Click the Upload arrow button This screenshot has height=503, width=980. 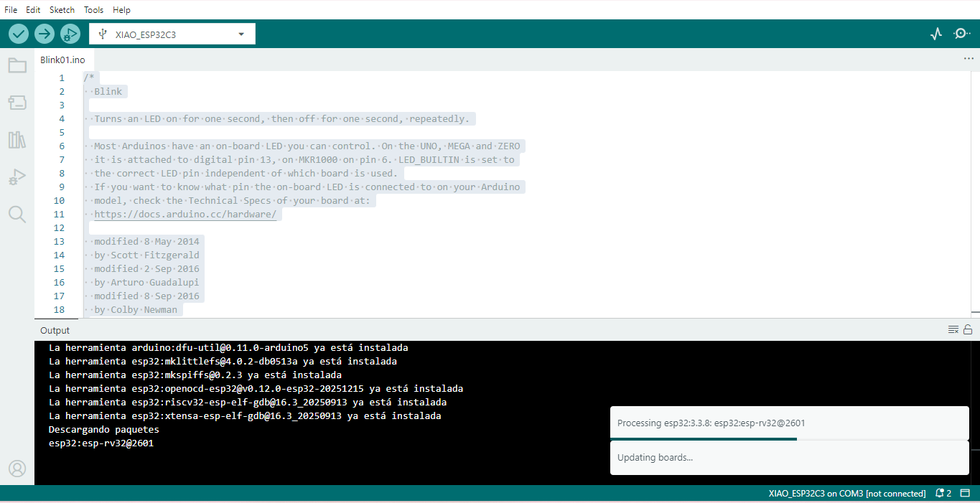[45, 34]
